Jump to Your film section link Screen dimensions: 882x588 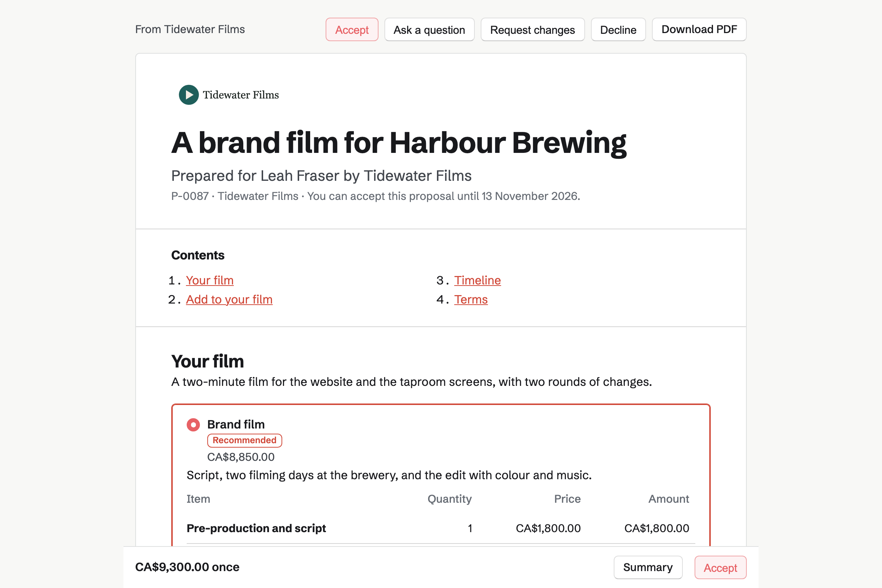click(x=209, y=280)
